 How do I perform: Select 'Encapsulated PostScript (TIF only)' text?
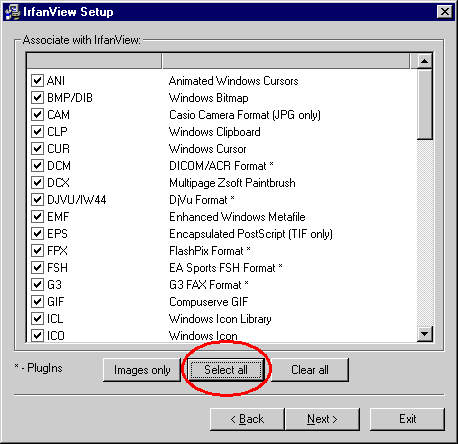[x=251, y=234]
